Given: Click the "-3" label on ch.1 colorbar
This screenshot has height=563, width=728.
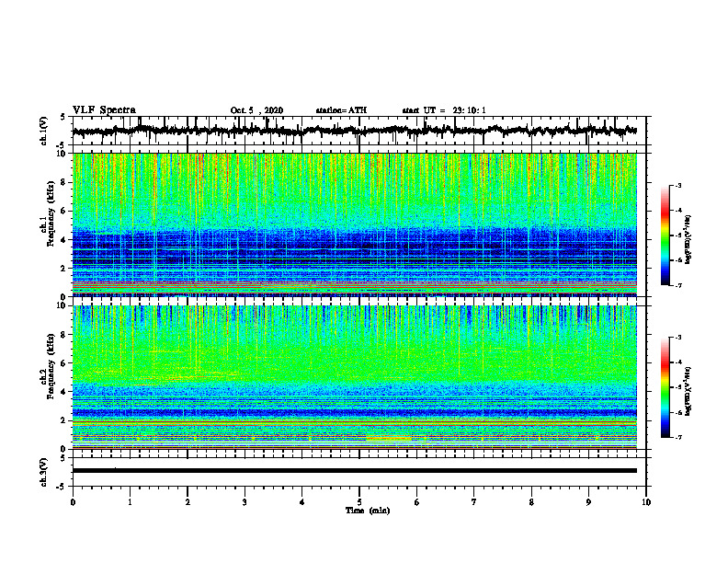Looking at the screenshot, I should (x=678, y=185).
